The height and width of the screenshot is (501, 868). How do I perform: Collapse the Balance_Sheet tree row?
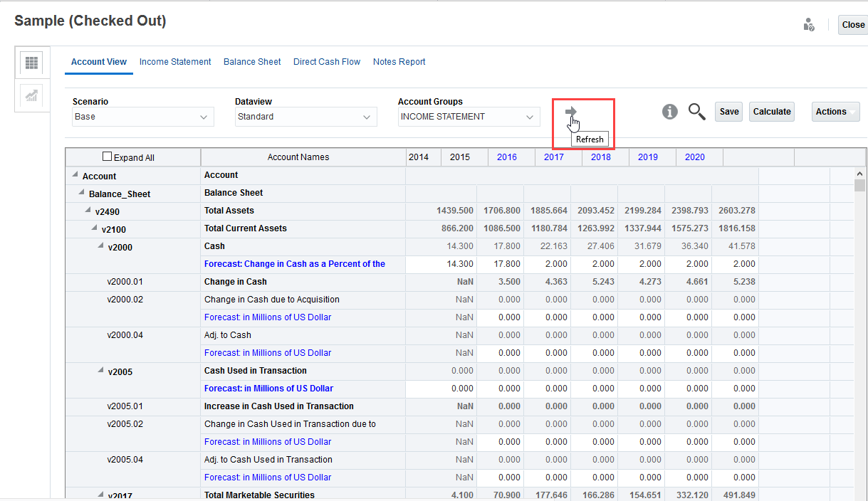tap(80, 192)
